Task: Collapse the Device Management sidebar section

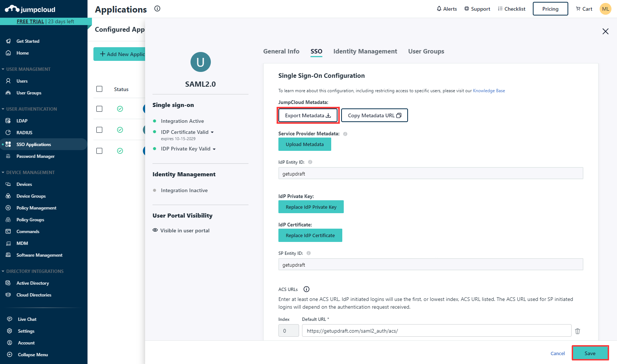Action: (3, 172)
